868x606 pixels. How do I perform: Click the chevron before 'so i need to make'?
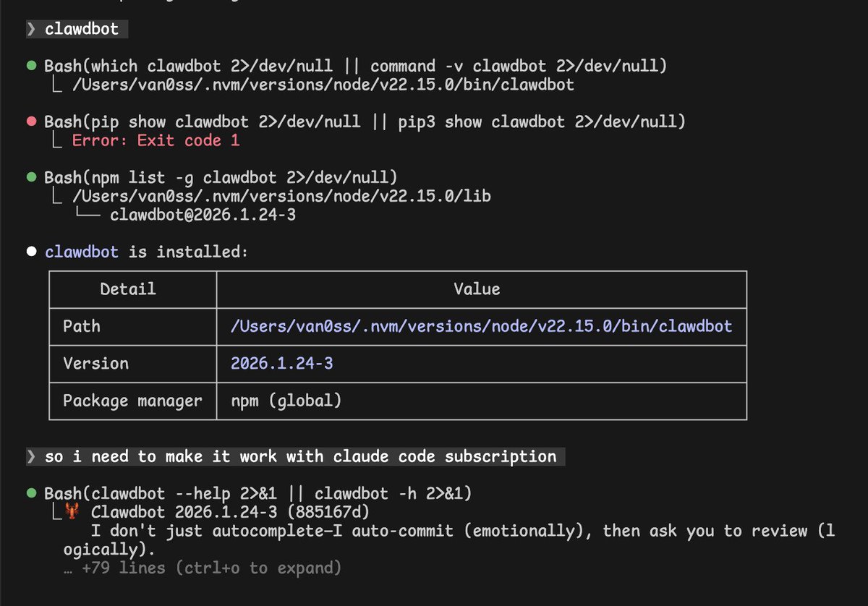pos(30,456)
